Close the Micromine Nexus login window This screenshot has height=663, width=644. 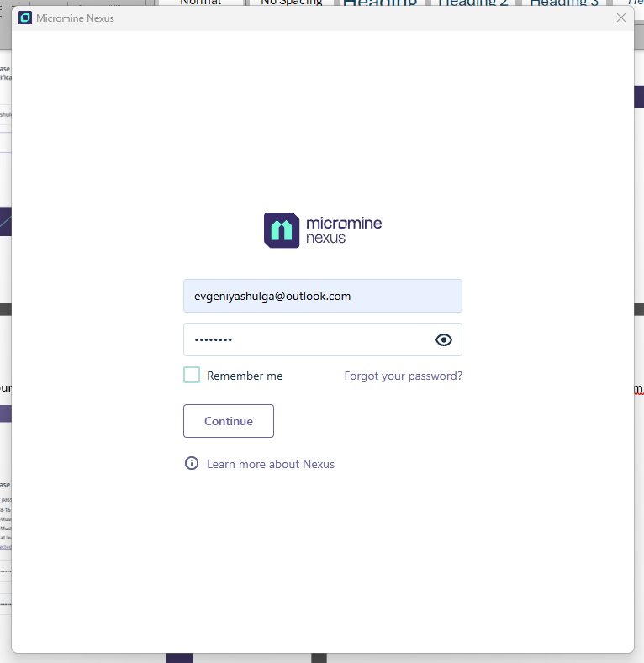click(621, 18)
